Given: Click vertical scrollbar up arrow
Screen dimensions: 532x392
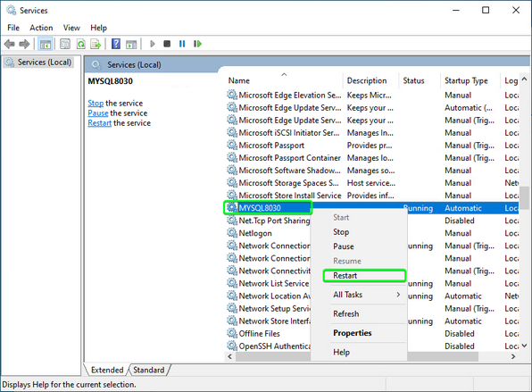Looking at the screenshot, I should [524, 79].
